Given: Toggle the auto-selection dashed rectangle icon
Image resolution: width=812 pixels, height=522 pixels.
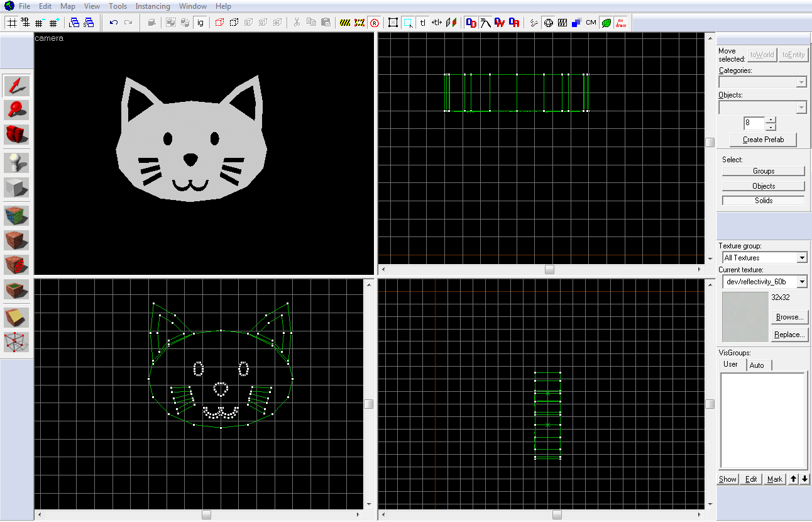Looking at the screenshot, I should tap(409, 23).
